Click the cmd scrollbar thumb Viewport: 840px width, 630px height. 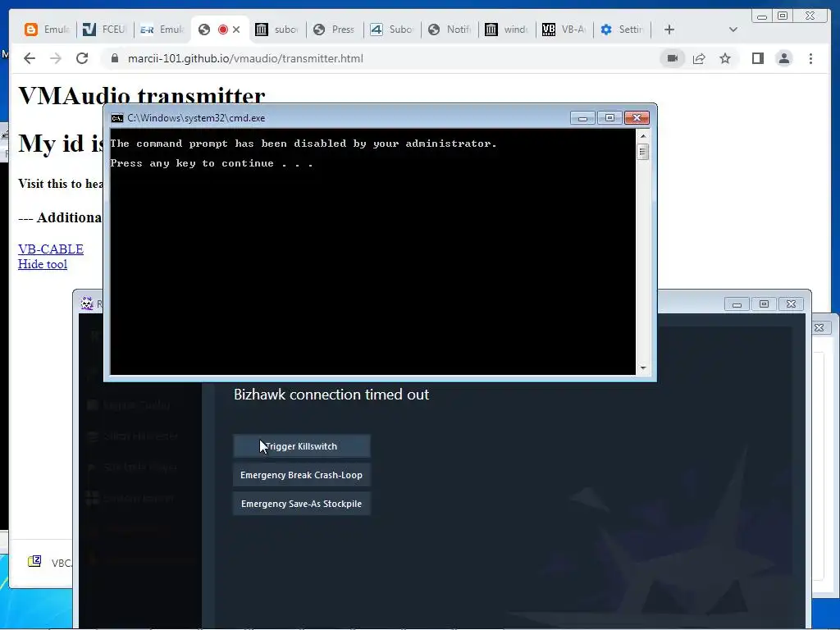(643, 152)
